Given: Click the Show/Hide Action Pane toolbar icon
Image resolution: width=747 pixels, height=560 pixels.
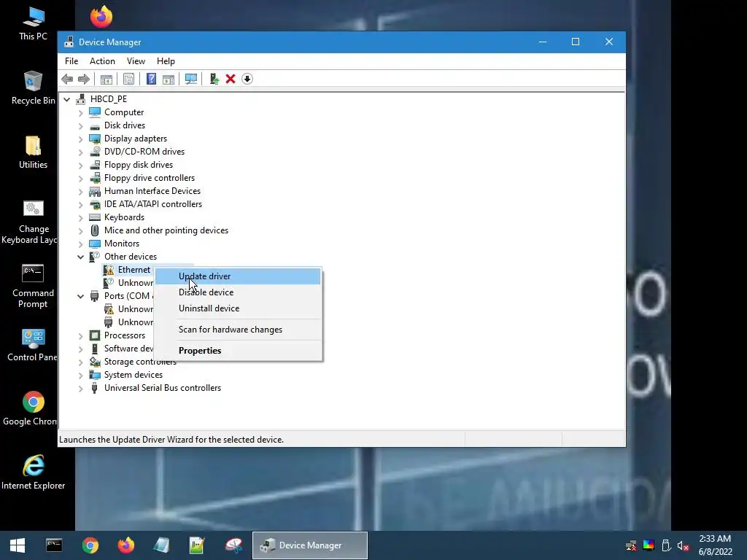Looking at the screenshot, I should pyautogui.click(x=169, y=79).
